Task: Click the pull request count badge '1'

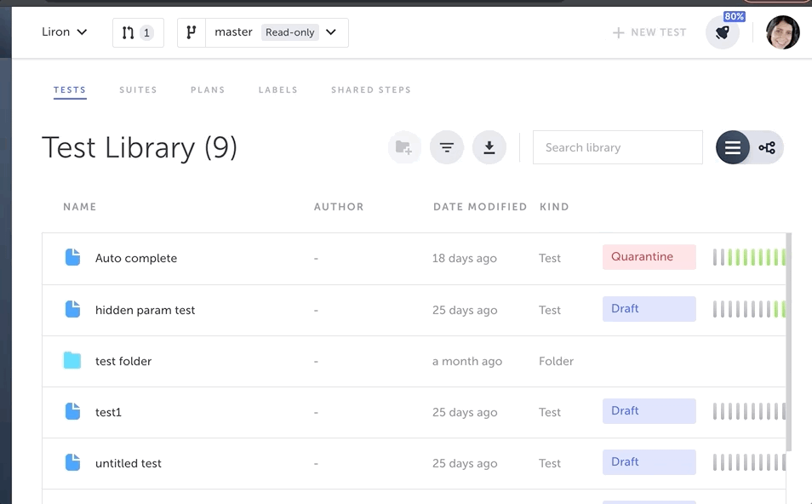Action: pos(146,32)
